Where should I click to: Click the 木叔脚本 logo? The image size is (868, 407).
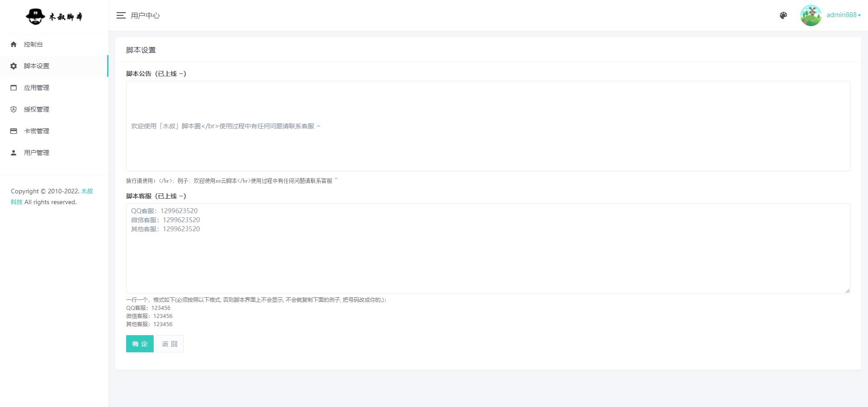point(54,16)
